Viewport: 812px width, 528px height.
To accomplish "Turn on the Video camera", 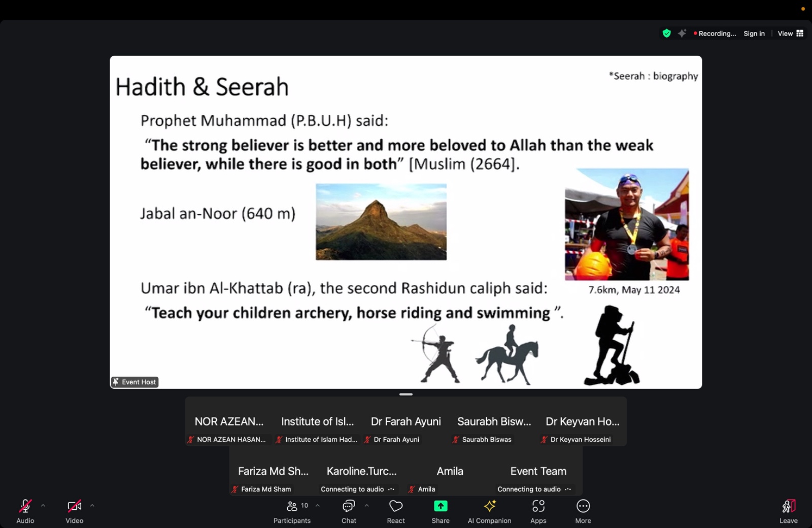I will coord(74,511).
